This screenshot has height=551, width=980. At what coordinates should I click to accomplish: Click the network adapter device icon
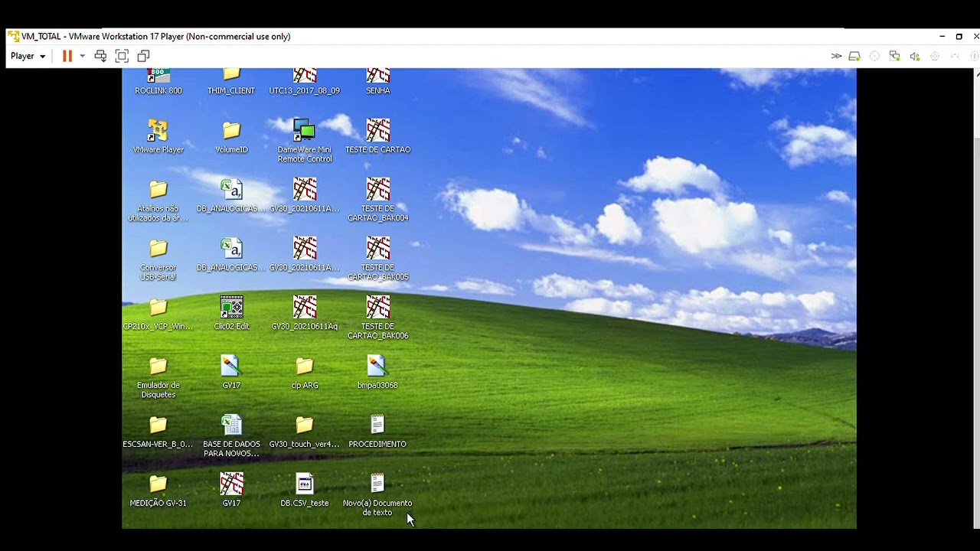(x=894, y=56)
